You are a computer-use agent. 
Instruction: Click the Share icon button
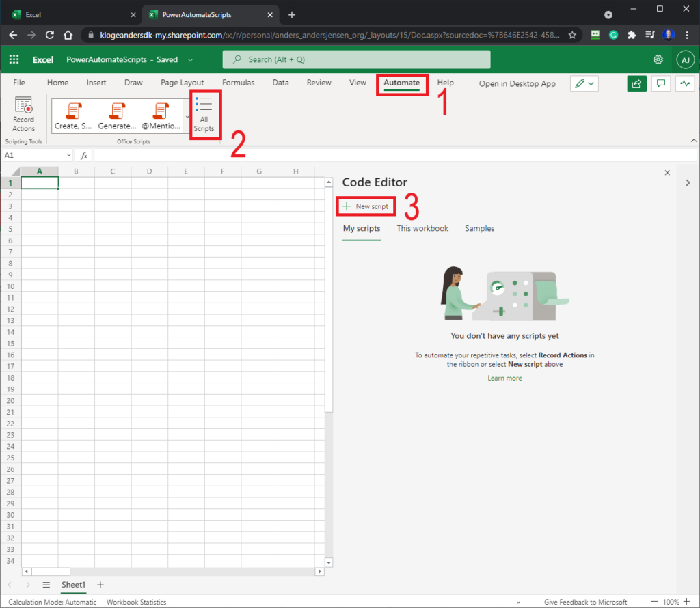pyautogui.click(x=636, y=83)
